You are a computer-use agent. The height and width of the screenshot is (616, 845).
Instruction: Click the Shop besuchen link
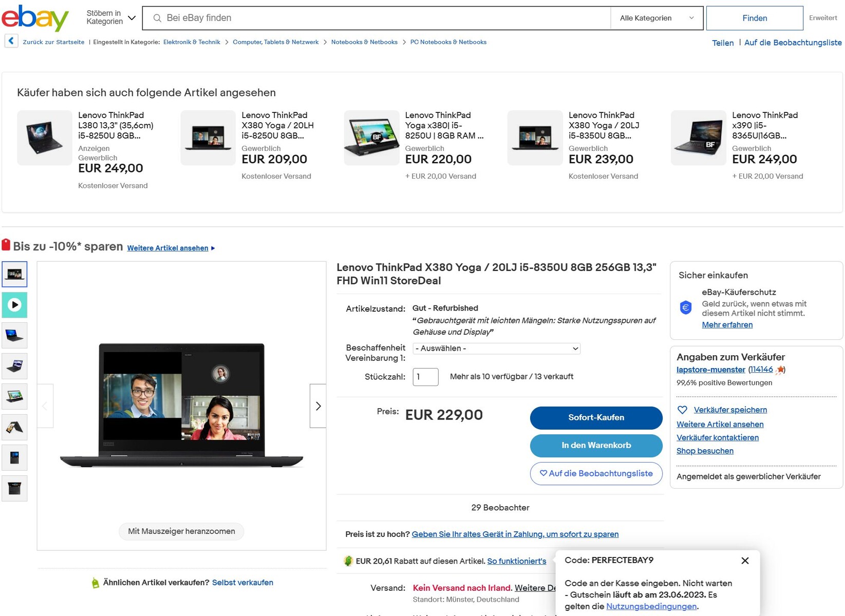click(x=705, y=451)
